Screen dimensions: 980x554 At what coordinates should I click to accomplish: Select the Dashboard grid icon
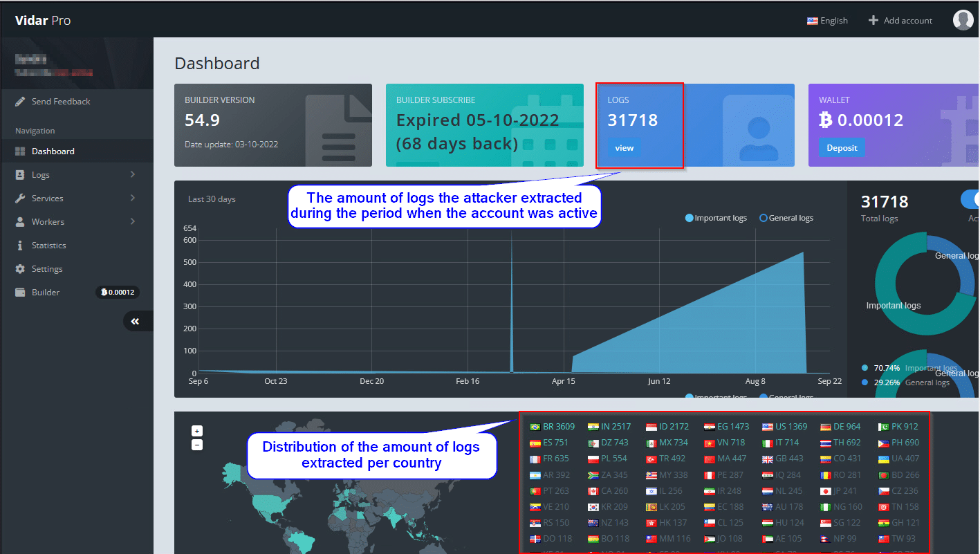click(x=20, y=151)
